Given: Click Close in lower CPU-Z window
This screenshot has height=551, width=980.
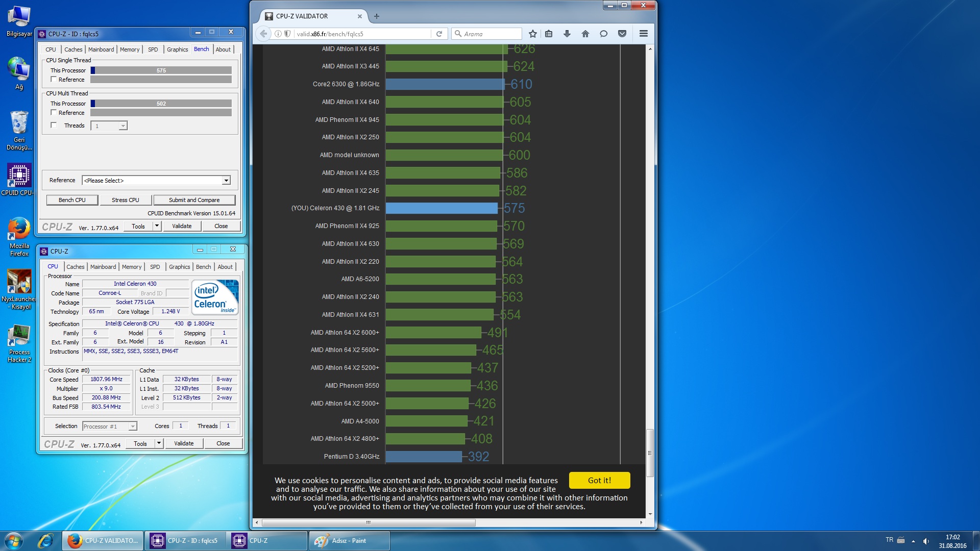Looking at the screenshot, I should point(223,443).
